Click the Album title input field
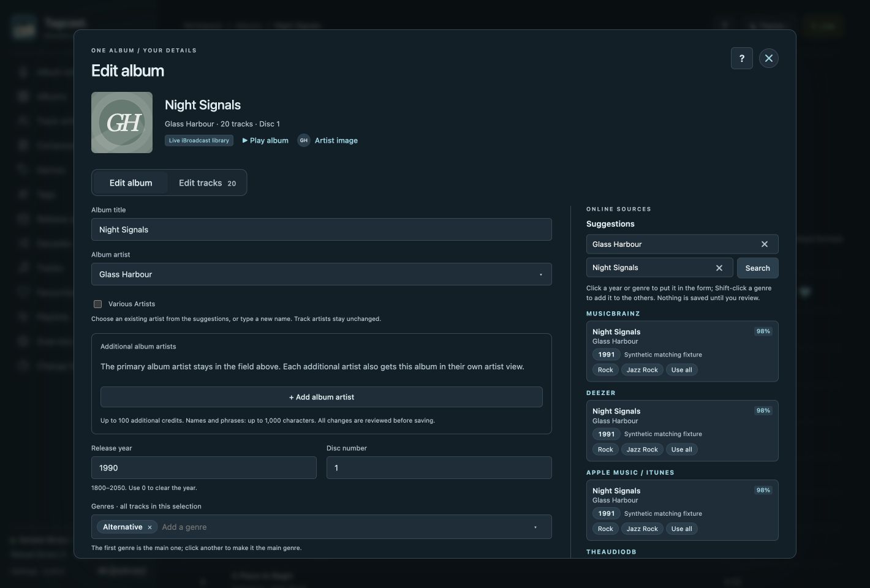Viewport: 870px width, 588px height. (x=322, y=230)
